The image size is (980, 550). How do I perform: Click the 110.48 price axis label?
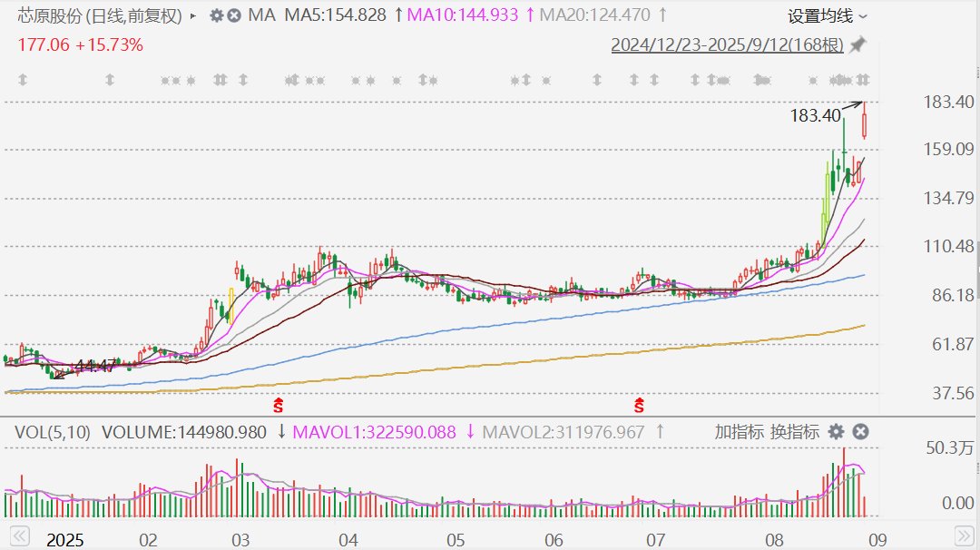tap(949, 246)
